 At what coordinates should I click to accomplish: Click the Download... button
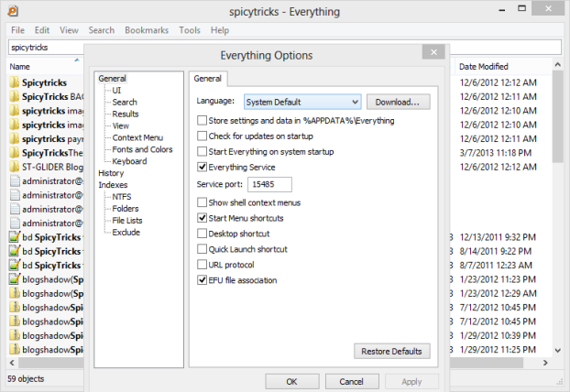tap(398, 102)
